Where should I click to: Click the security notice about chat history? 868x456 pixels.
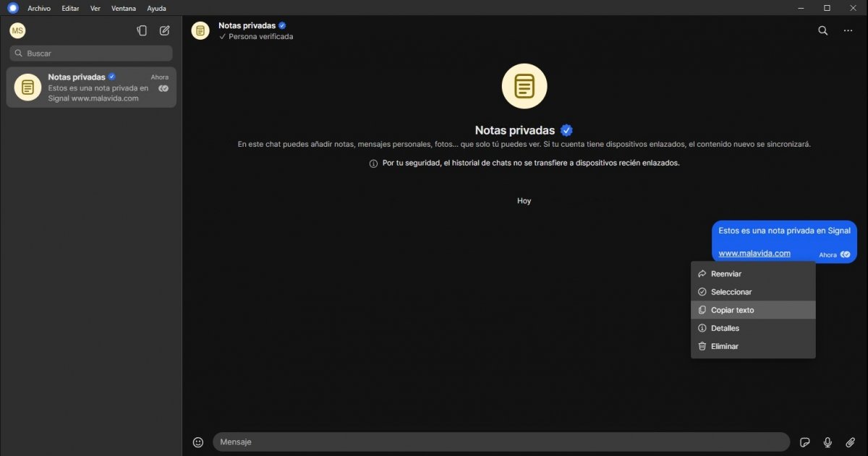coord(531,163)
